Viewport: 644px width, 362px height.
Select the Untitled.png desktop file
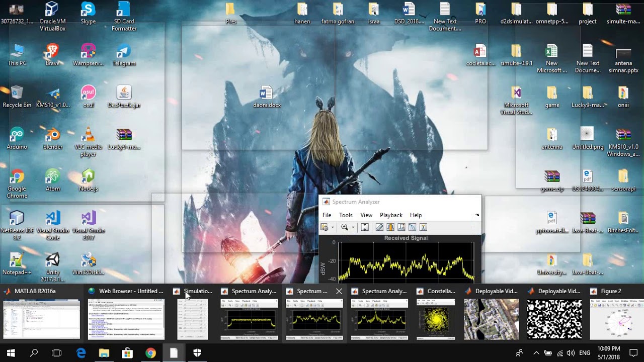(587, 138)
